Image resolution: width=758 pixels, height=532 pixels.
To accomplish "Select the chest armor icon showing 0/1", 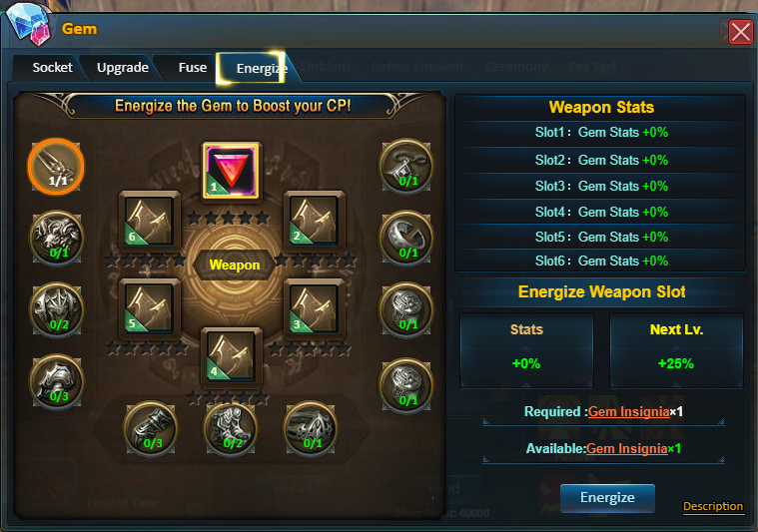I will click(57, 239).
